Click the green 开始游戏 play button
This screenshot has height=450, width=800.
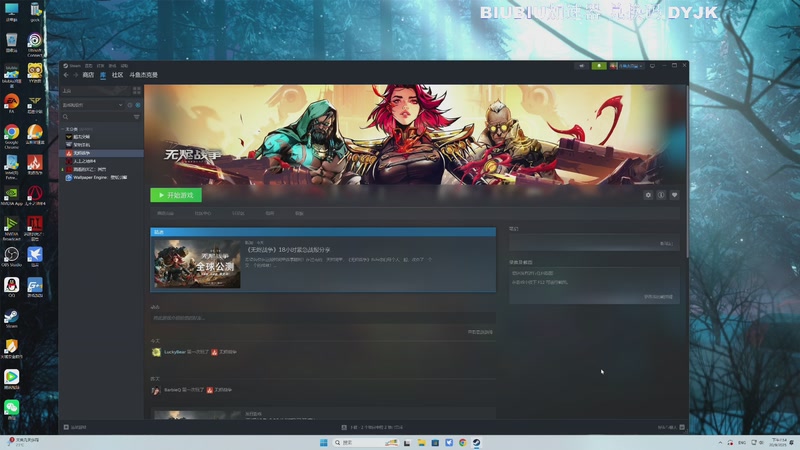(x=176, y=195)
